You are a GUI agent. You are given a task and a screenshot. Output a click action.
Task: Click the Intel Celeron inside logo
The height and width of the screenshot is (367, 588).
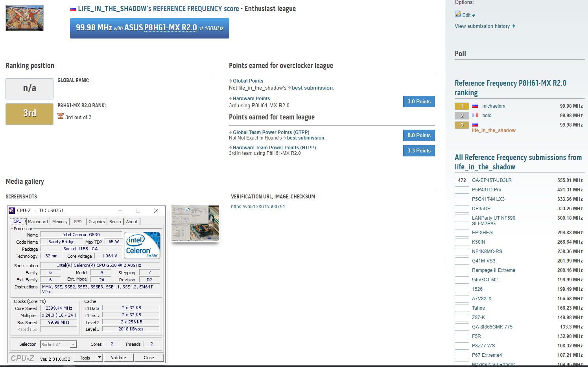click(142, 246)
